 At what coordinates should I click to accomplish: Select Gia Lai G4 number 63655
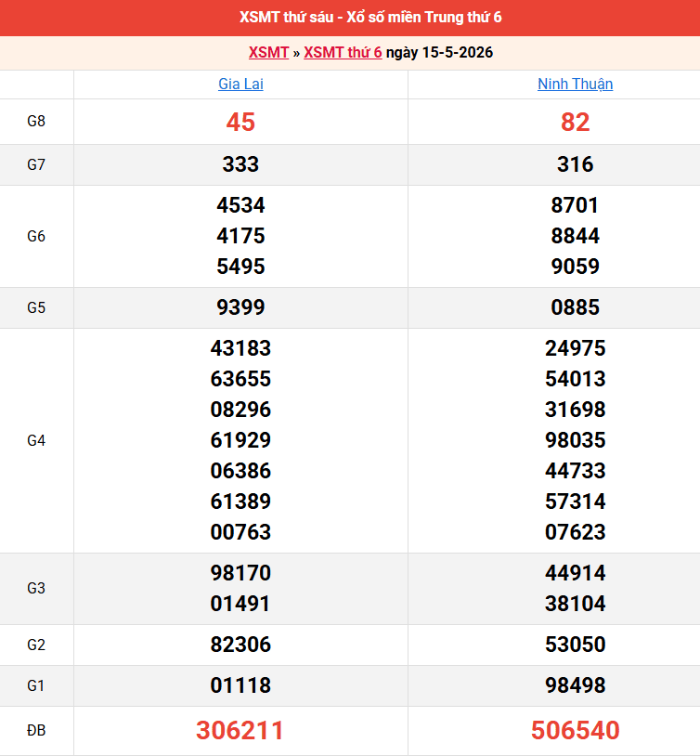pyautogui.click(x=240, y=379)
